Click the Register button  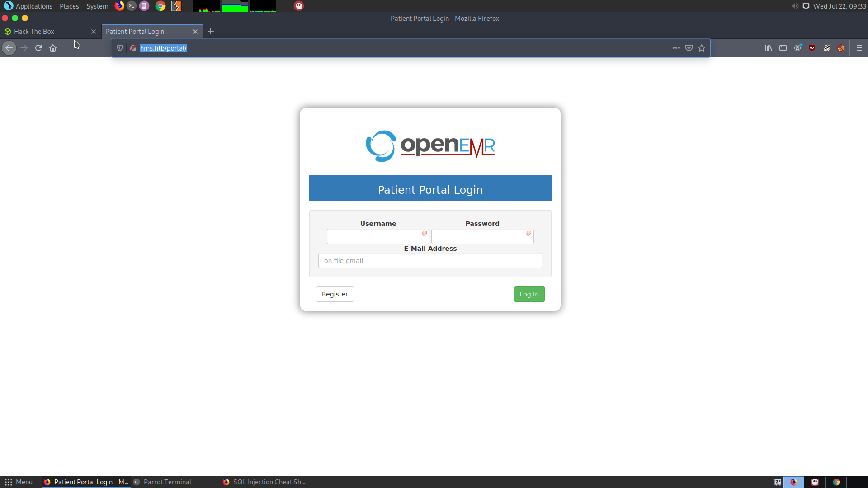point(335,294)
